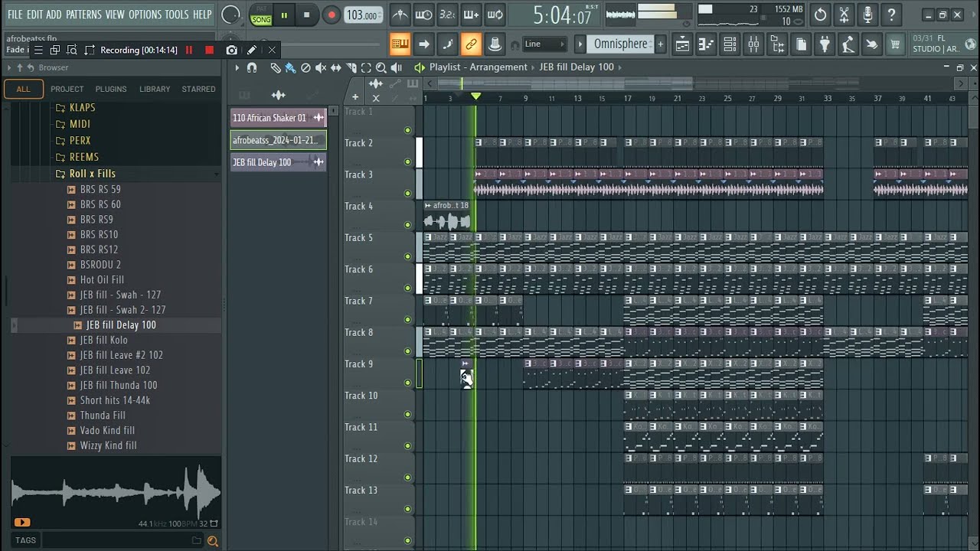
Task: Select the slip tool in playlist toolbar
Action: pos(335,67)
